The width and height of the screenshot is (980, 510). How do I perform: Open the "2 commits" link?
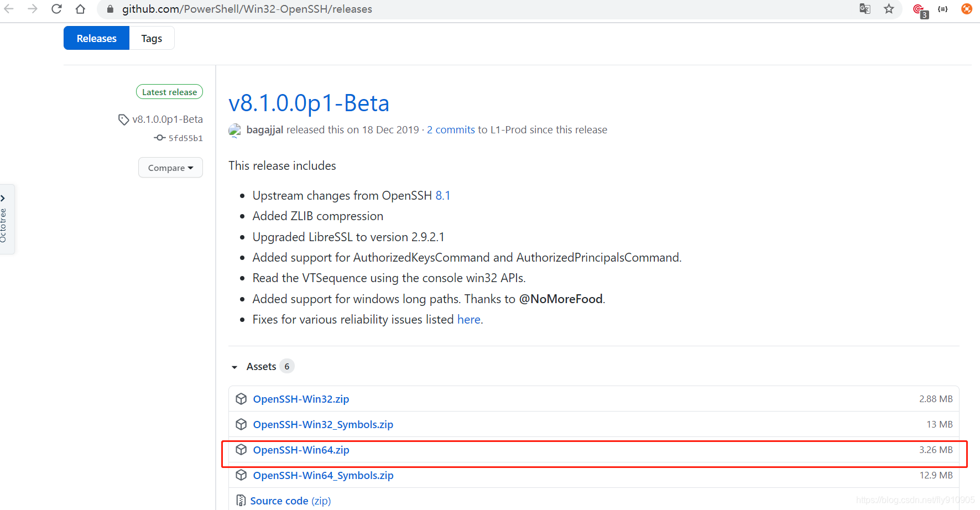tap(451, 130)
